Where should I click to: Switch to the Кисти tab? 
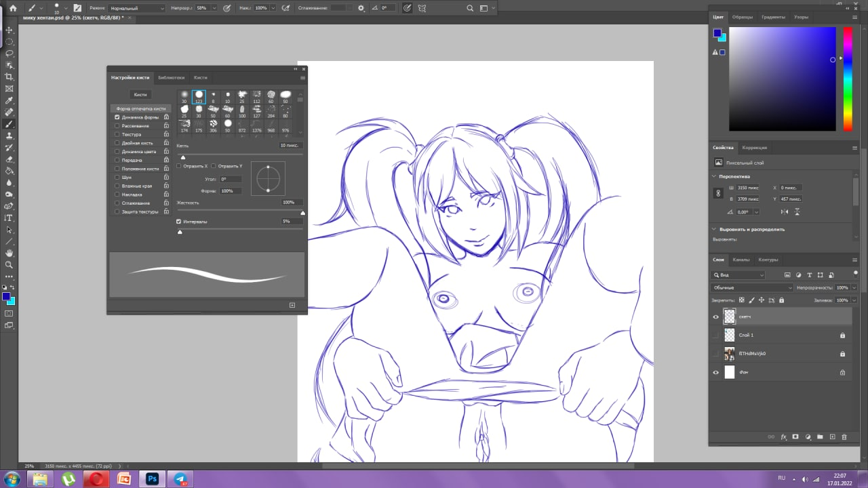(x=200, y=77)
